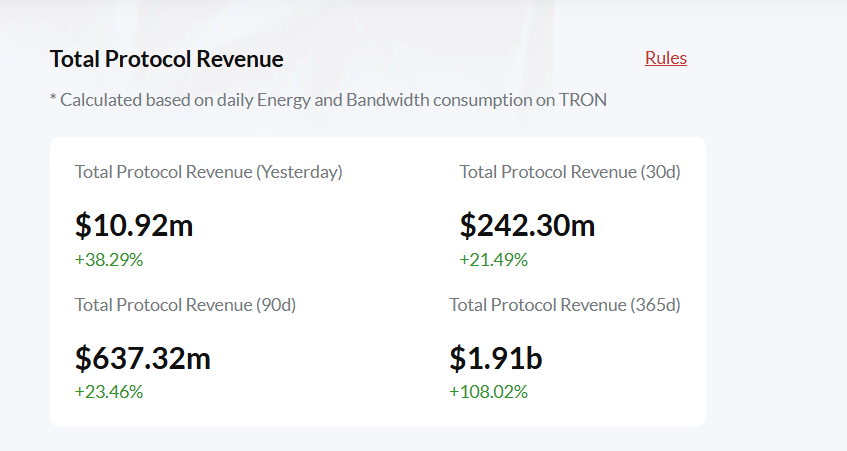Click the $1.91b revenue value
847x451 pixels.
[x=496, y=358]
